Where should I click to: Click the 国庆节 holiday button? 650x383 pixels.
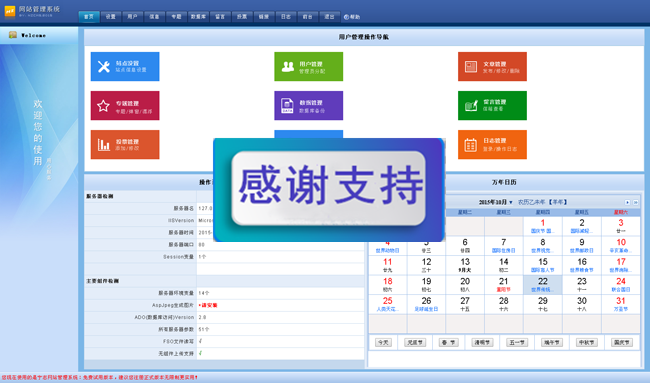(x=622, y=343)
